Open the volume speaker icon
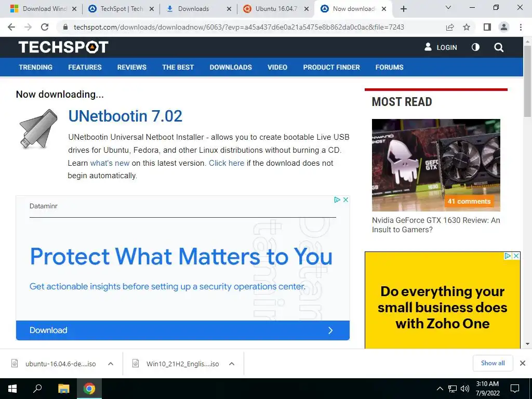The height and width of the screenshot is (399, 532). [465, 389]
